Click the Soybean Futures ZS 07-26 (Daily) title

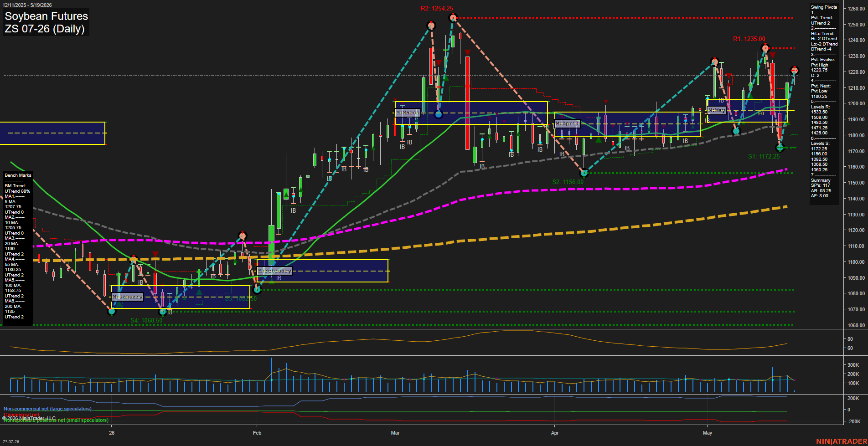46,22
